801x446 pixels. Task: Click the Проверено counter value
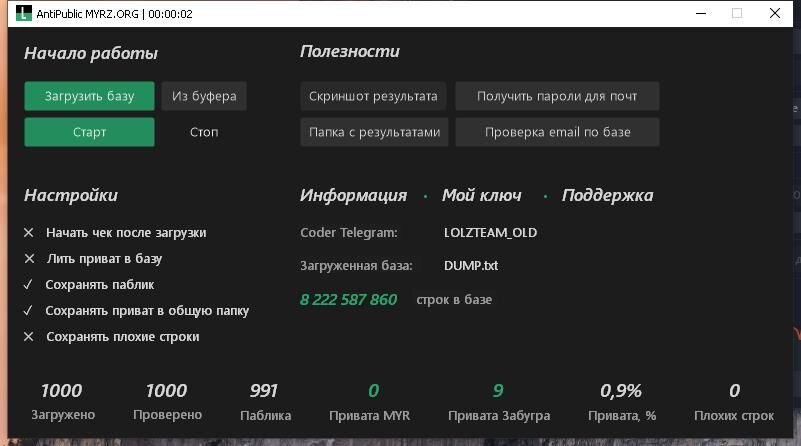click(167, 391)
